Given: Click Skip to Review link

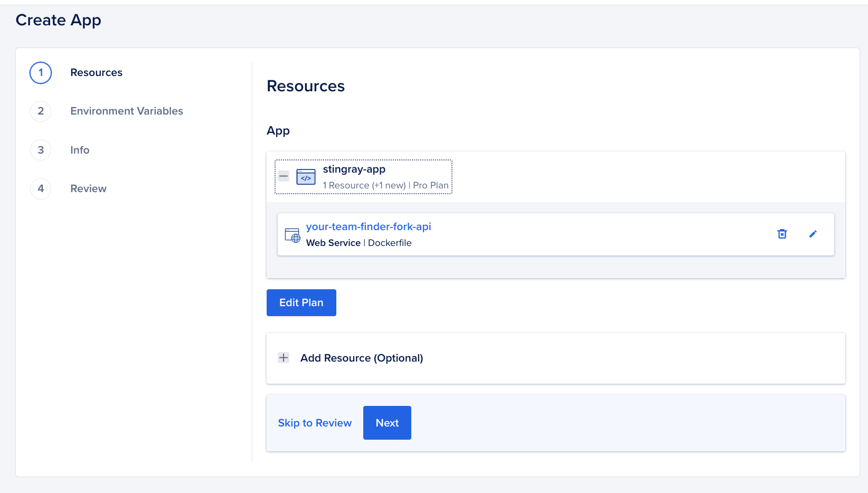Looking at the screenshot, I should click(x=315, y=423).
